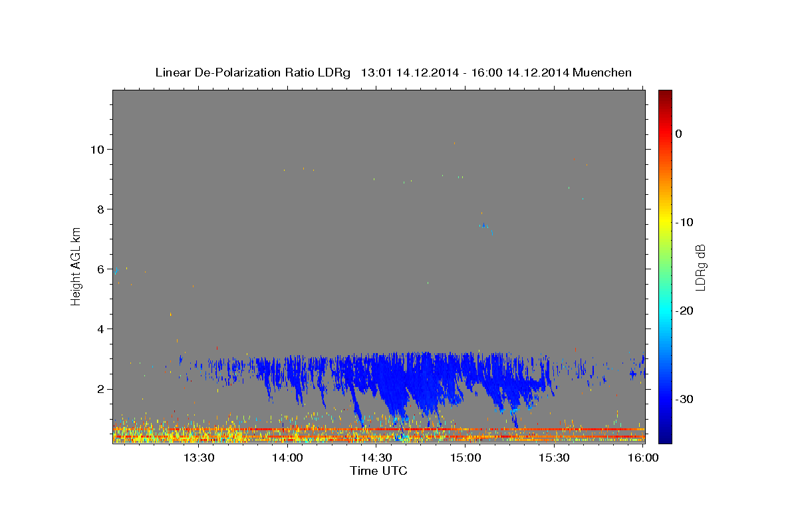Click the height tick label 8

point(101,209)
